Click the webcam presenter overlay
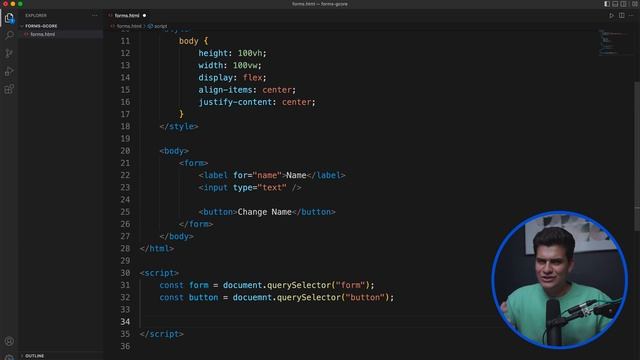 pos(559,280)
